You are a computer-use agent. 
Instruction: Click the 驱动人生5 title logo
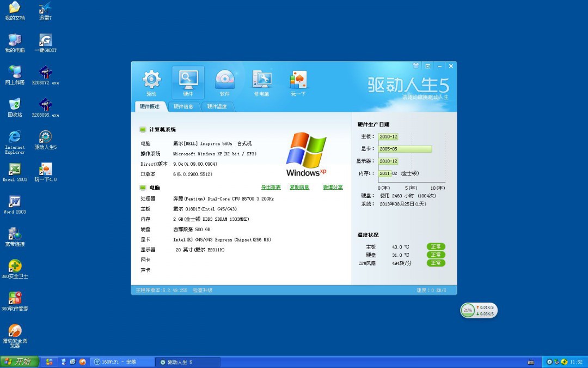pyautogui.click(x=408, y=85)
